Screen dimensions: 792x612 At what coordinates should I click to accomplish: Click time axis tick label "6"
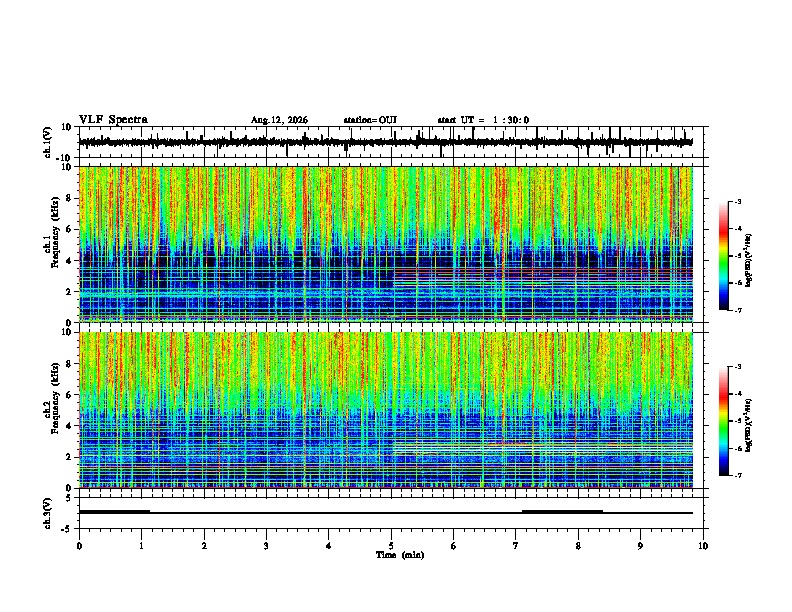pyautogui.click(x=454, y=546)
